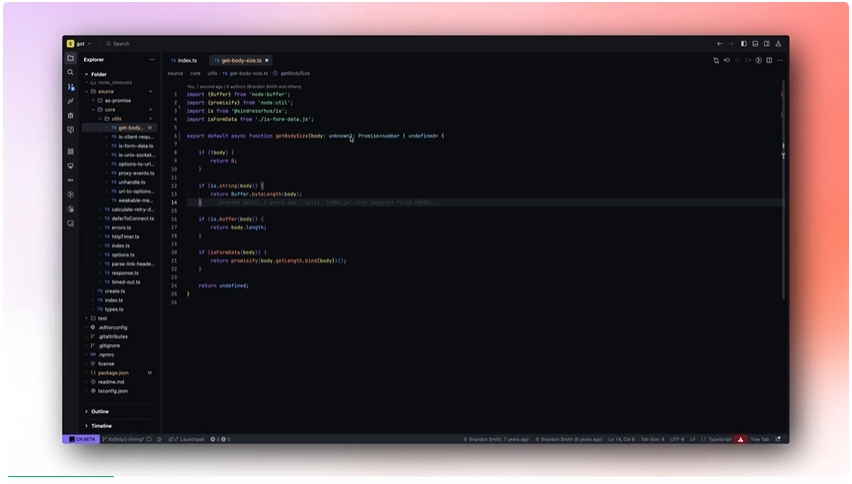Click the CN BETA status bar button
Viewport: 852px width, 484px height.
pyautogui.click(x=82, y=439)
